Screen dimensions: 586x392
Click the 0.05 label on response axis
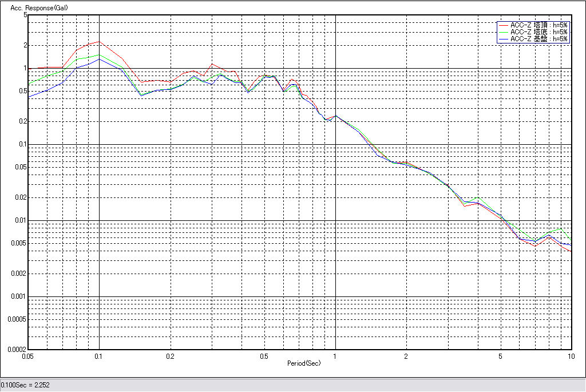(x=21, y=167)
